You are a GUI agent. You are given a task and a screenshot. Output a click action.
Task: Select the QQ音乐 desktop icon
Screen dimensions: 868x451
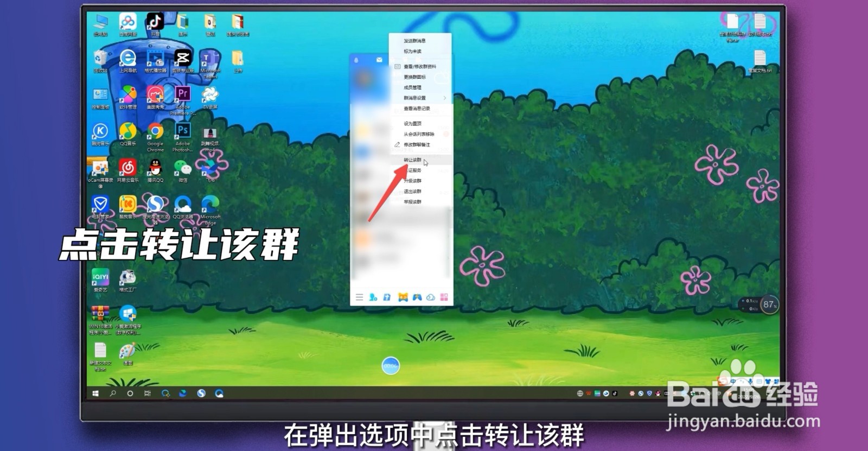(x=128, y=134)
